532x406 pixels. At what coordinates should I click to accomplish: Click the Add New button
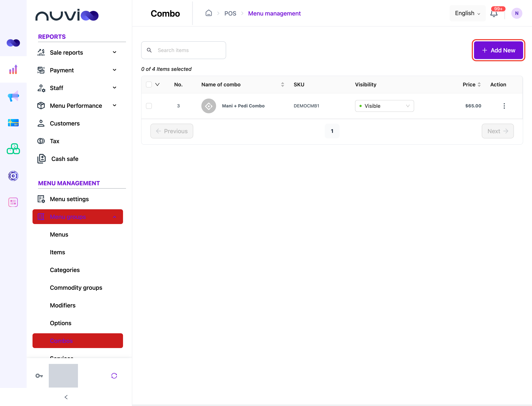point(498,50)
